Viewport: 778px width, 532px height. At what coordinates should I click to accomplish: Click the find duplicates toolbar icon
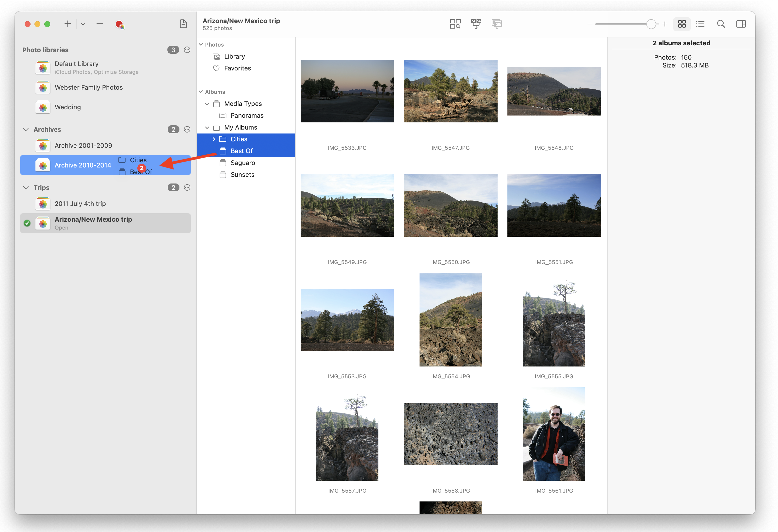(x=455, y=24)
